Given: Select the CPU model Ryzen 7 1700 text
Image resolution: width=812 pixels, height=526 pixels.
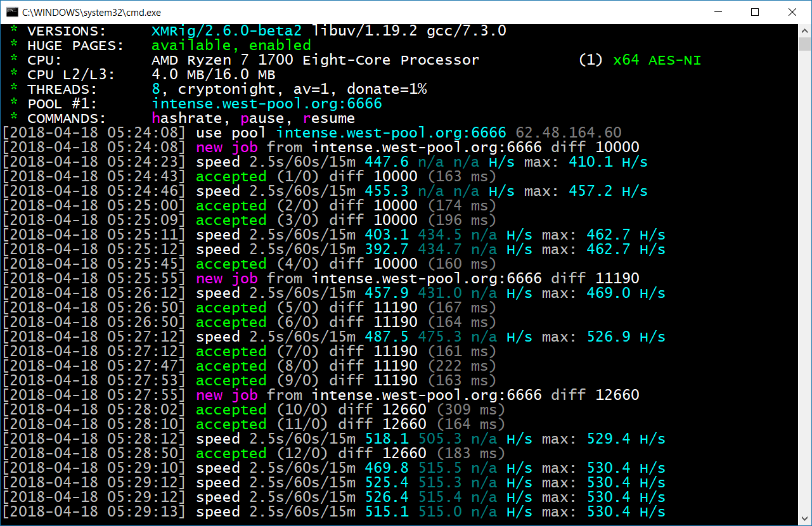Looking at the screenshot, I should 250,60.
